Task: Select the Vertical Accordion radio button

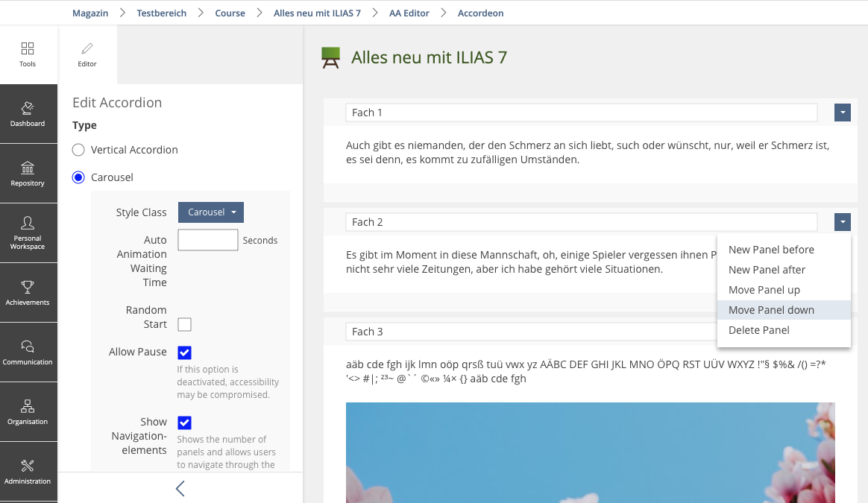Action: (78, 150)
